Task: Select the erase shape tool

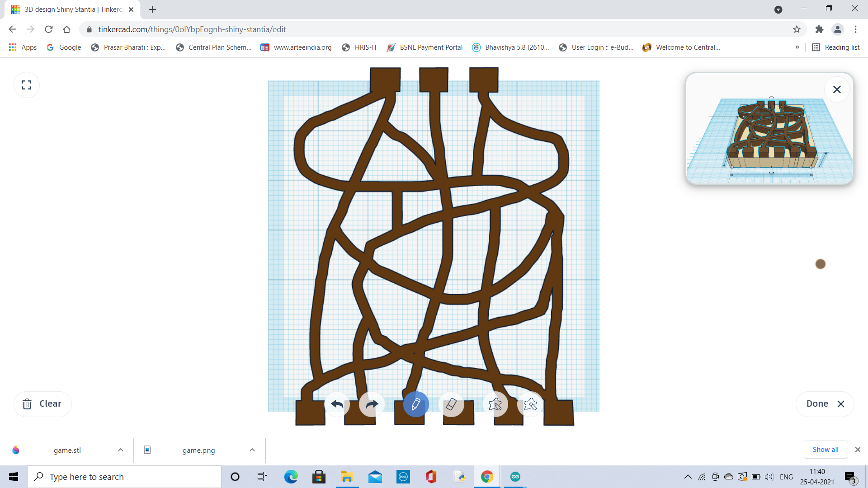Action: click(x=530, y=404)
